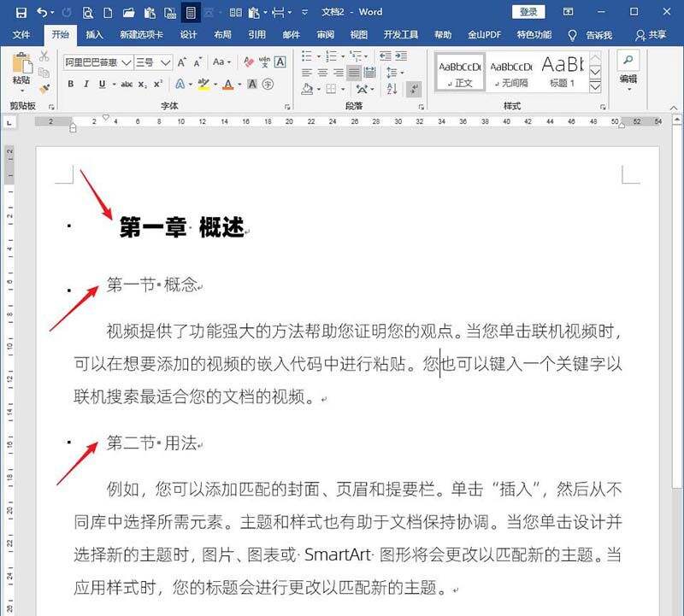Customize Quick Access Toolbar dropdown
This screenshot has height=616, width=684.
point(304,13)
